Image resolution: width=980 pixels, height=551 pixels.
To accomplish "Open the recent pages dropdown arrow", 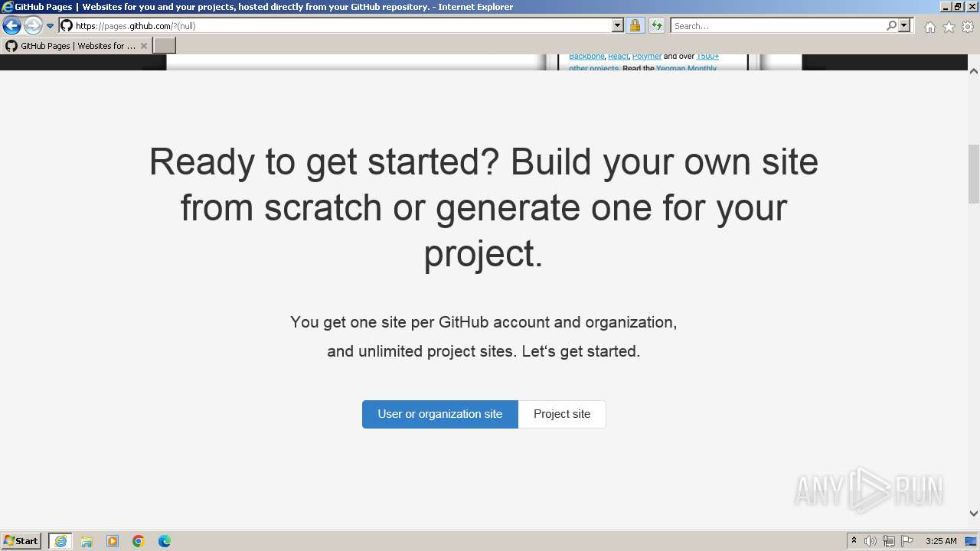I will 51,26.
